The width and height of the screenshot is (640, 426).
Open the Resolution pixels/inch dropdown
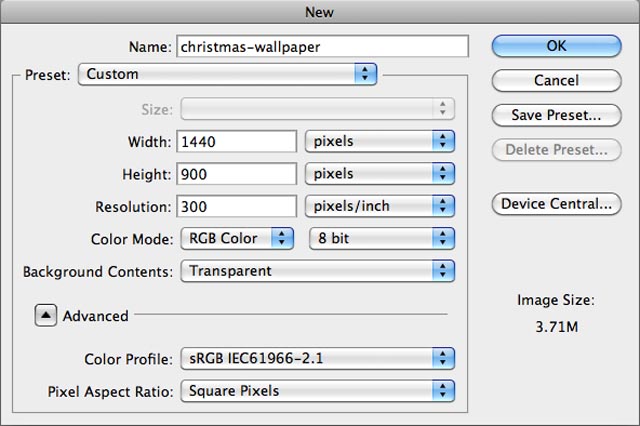pyautogui.click(x=380, y=206)
